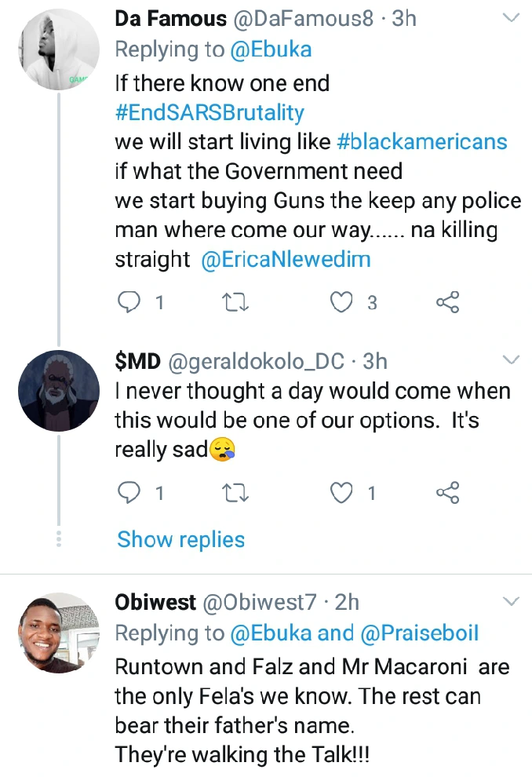This screenshot has width=532, height=777.
Task: Expand thread with Show replies
Action: pos(181,540)
